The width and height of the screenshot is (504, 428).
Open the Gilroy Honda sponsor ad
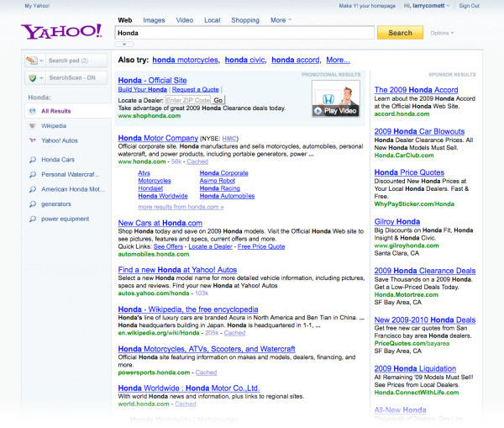pyautogui.click(x=397, y=222)
